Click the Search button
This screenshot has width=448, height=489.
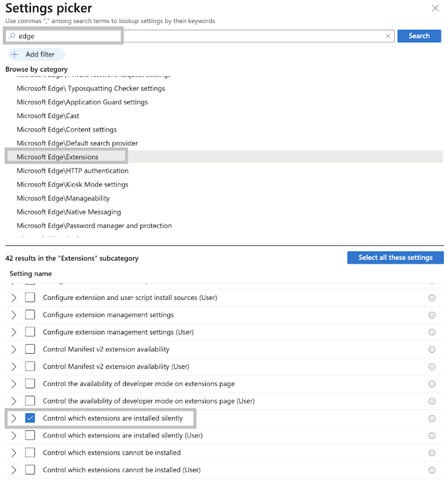pyautogui.click(x=419, y=36)
